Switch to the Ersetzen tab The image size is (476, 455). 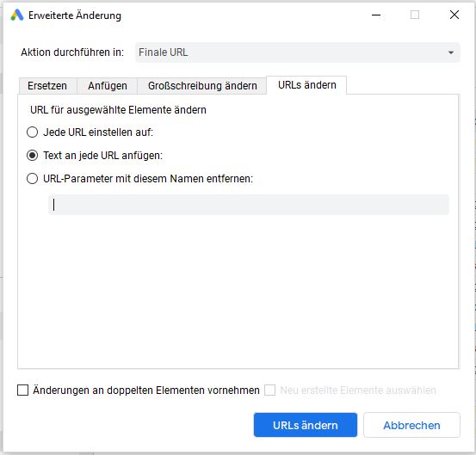tap(47, 86)
